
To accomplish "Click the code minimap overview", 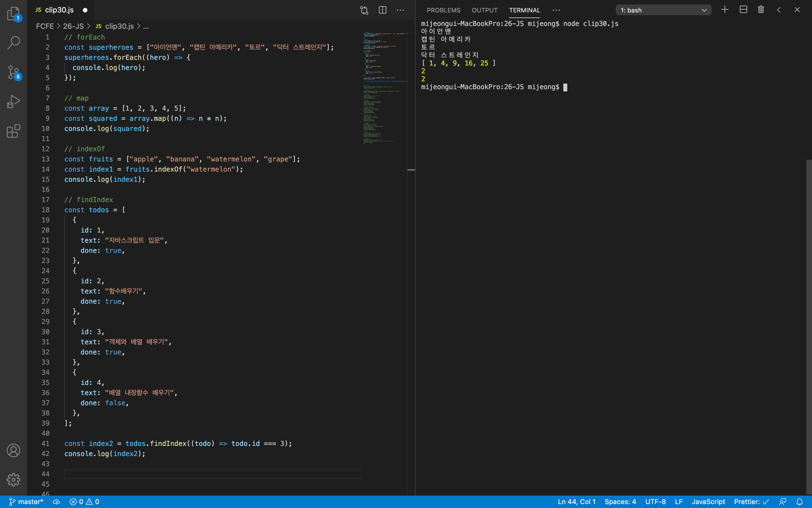I will (x=385, y=87).
